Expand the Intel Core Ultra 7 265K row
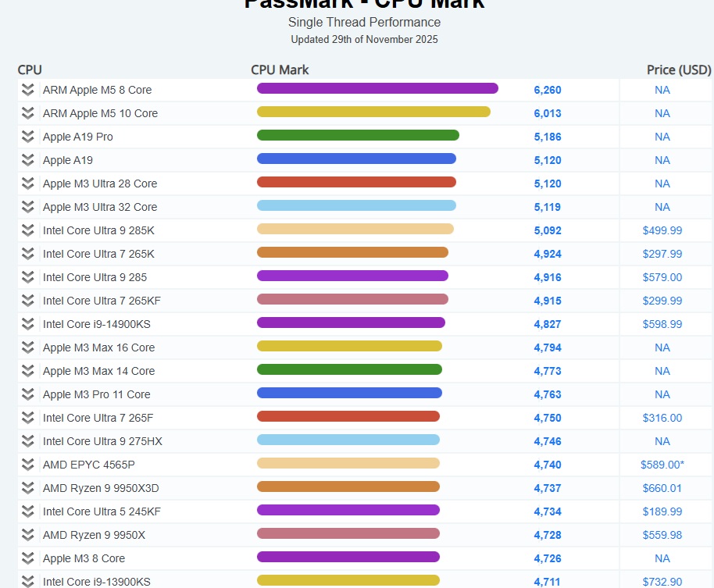Viewport: 714px width, 588px height. coord(28,254)
